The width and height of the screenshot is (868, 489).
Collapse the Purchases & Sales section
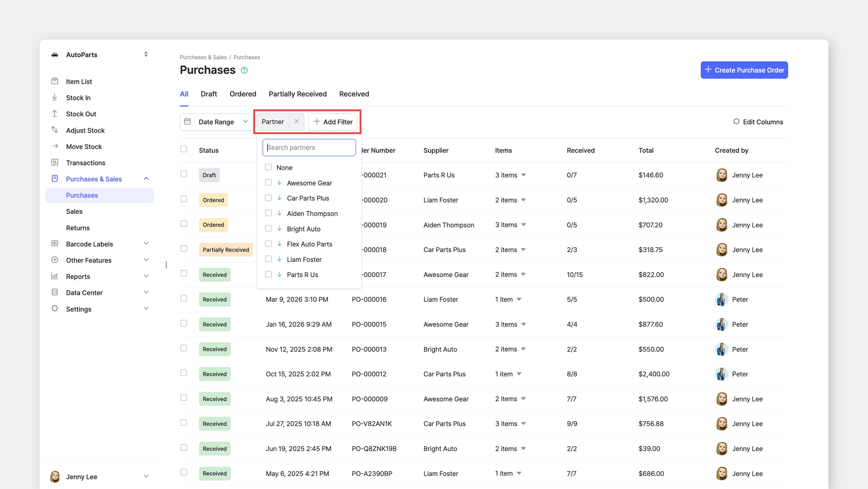[x=146, y=178]
